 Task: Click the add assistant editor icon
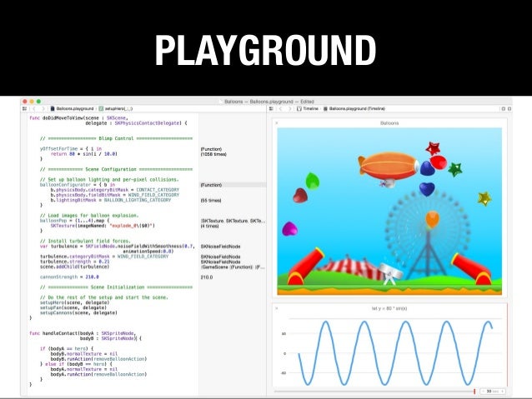tap(504, 109)
